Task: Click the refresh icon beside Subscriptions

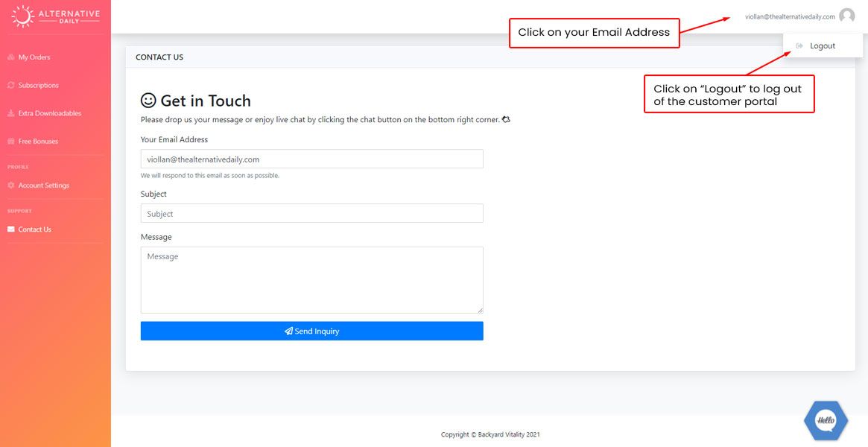Action: click(x=10, y=86)
